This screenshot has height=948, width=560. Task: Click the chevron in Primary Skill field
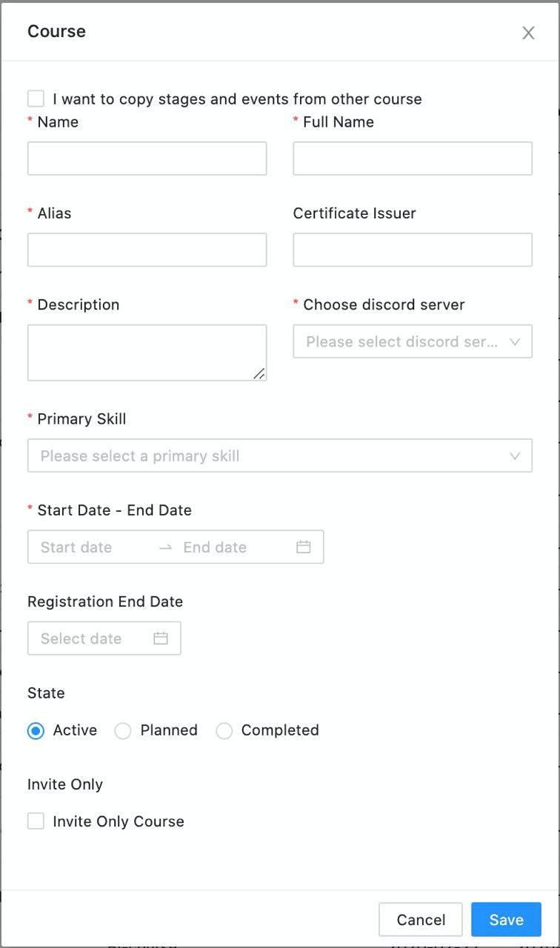click(515, 455)
